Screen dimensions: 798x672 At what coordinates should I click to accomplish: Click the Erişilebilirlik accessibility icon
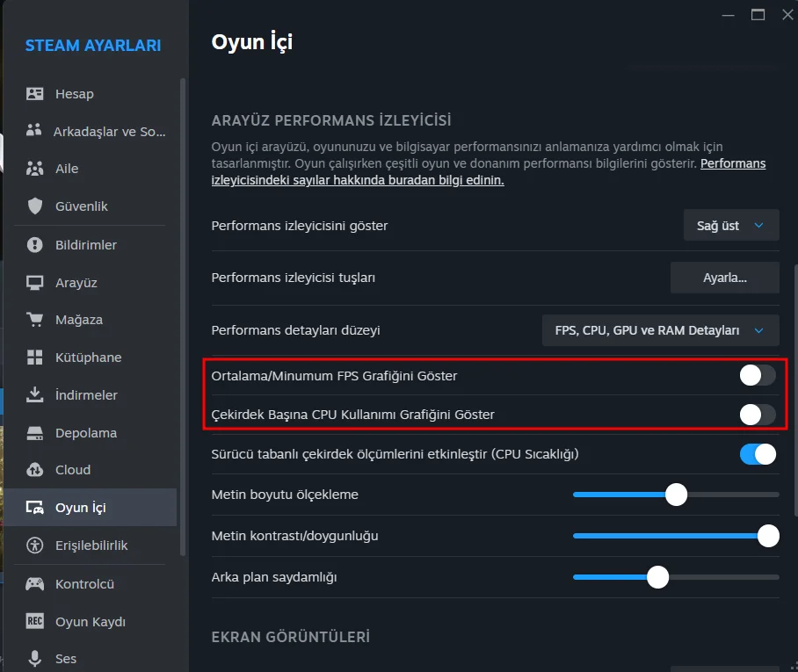click(x=34, y=545)
